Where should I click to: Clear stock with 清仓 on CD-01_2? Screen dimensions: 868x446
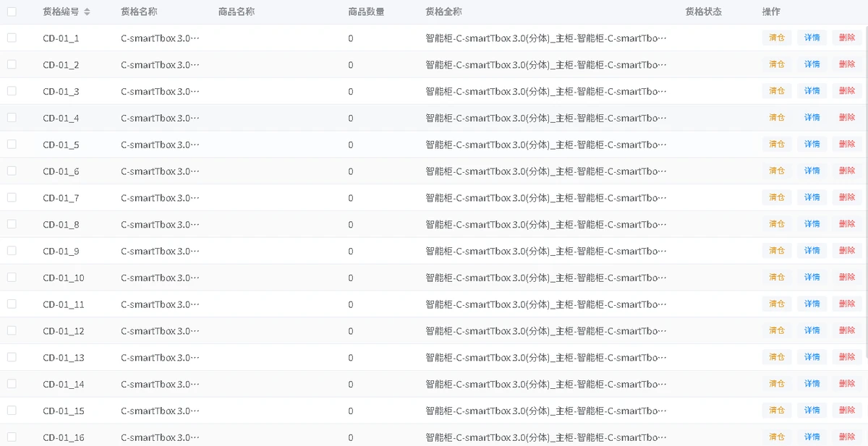tap(777, 64)
